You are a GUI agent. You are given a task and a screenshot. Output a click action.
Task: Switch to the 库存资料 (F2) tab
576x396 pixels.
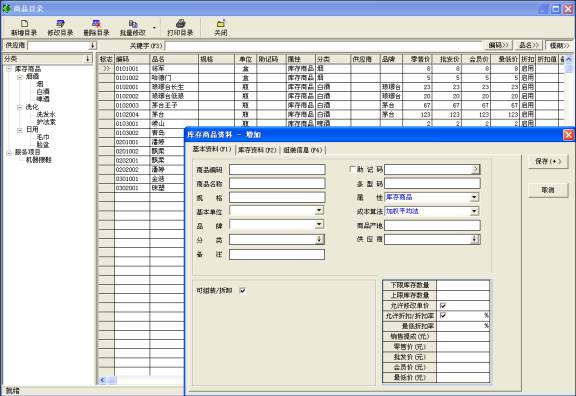click(x=257, y=150)
